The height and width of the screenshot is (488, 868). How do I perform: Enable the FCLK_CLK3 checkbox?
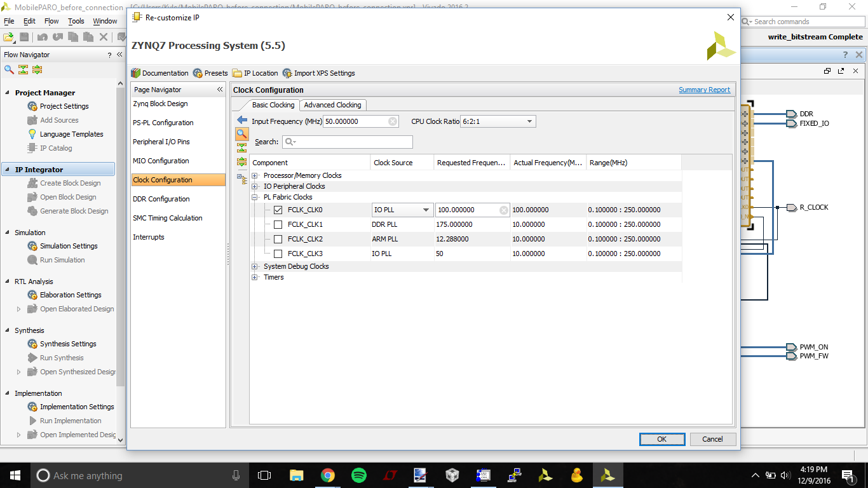coord(278,254)
